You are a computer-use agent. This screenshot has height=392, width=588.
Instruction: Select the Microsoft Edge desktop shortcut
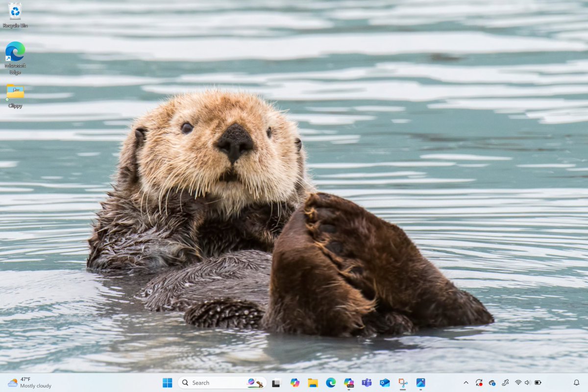(15, 58)
